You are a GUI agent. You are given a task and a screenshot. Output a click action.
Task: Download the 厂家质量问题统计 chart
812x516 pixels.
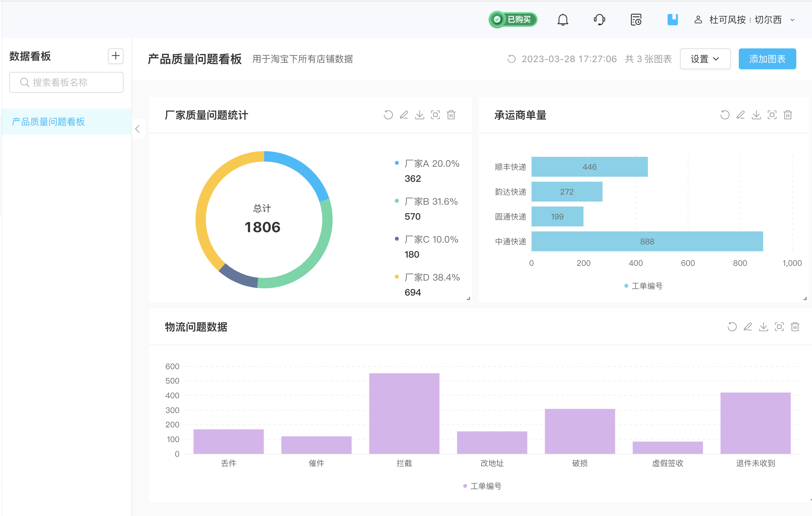click(419, 115)
